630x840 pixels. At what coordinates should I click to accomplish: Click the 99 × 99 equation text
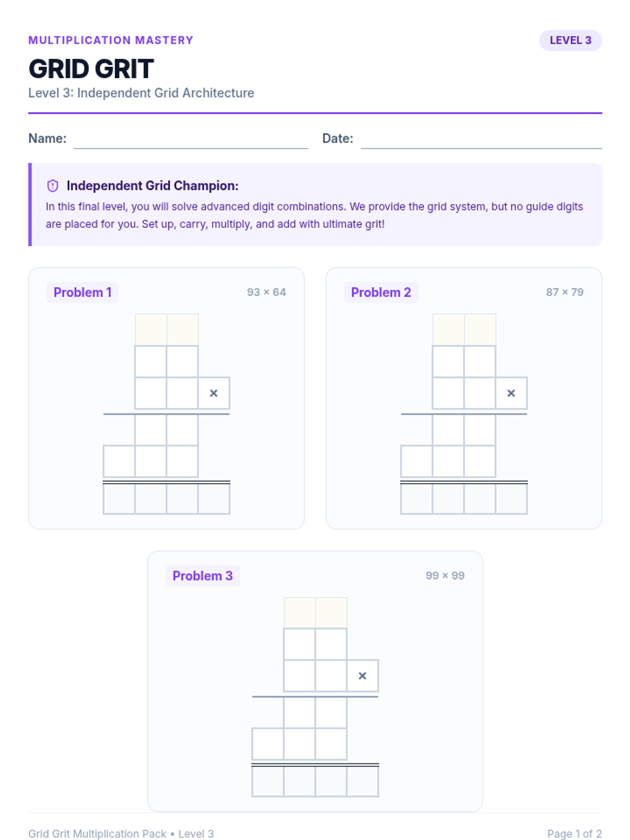pyautogui.click(x=445, y=576)
